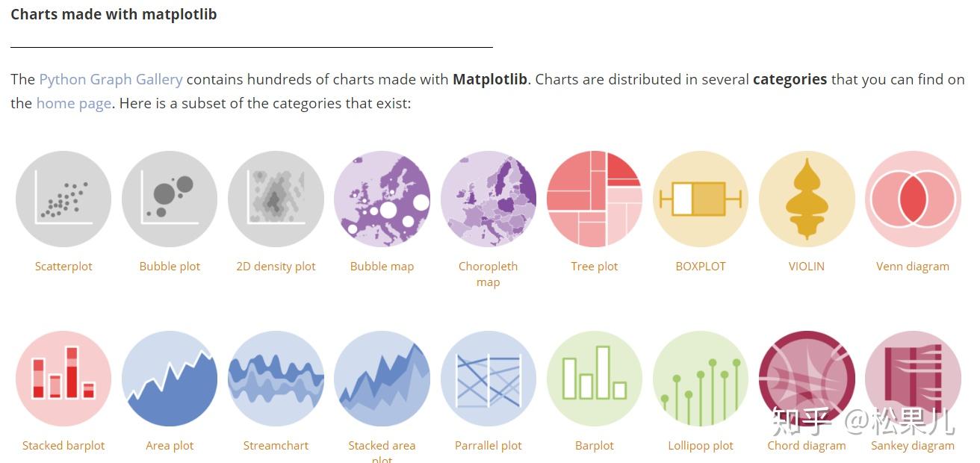This screenshot has height=463, width=980.
Task: Go to the home page link
Action: [74, 103]
